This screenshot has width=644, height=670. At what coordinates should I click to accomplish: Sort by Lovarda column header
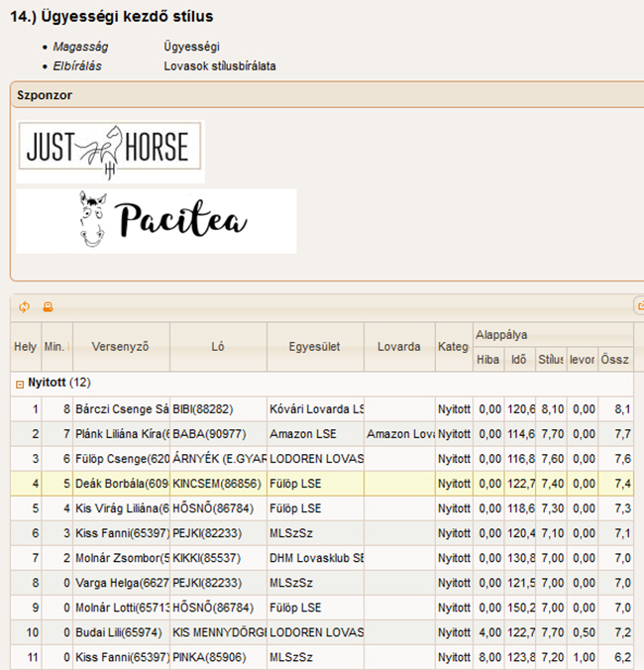(398, 347)
